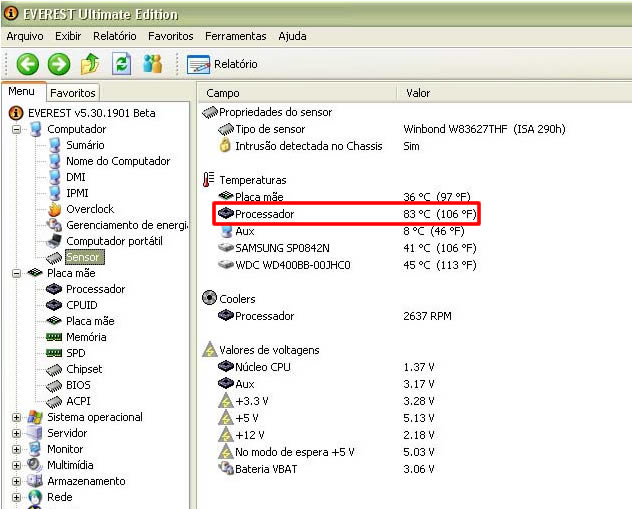Switch to the Menu tab

[x=22, y=91]
